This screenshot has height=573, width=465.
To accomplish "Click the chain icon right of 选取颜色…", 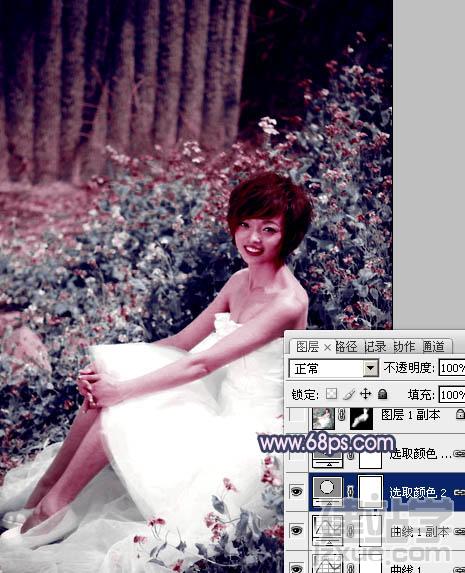I will click(x=459, y=454).
